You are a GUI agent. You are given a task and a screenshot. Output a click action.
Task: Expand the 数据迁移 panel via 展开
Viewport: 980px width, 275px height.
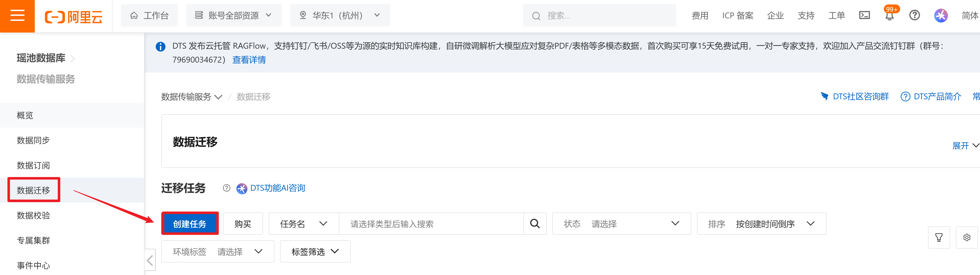pos(965,146)
